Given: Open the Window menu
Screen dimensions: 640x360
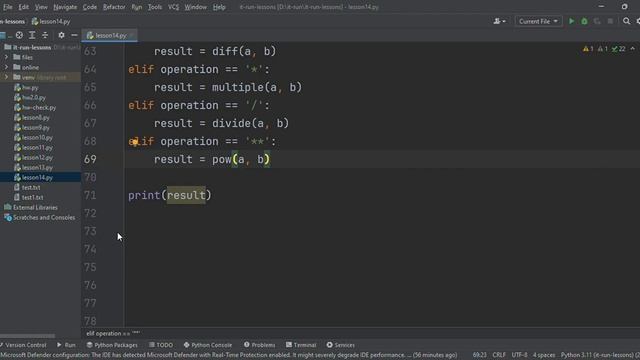Looking at the screenshot, I should tap(196, 7).
